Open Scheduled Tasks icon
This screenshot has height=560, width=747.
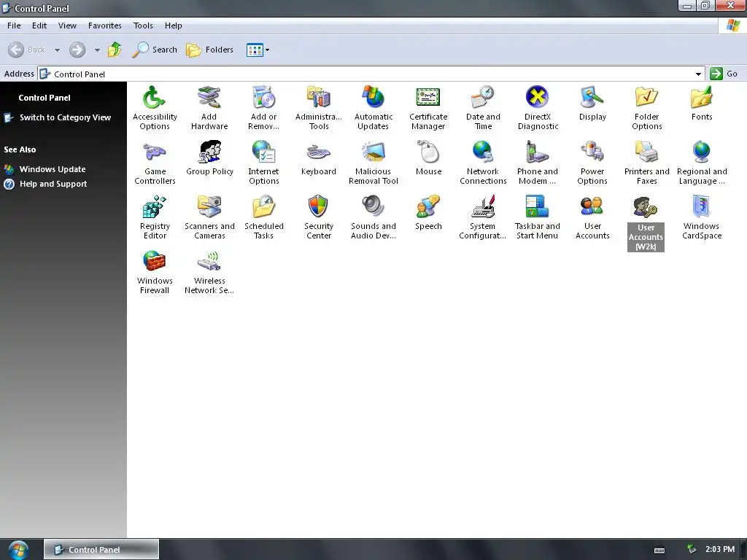[x=263, y=217]
